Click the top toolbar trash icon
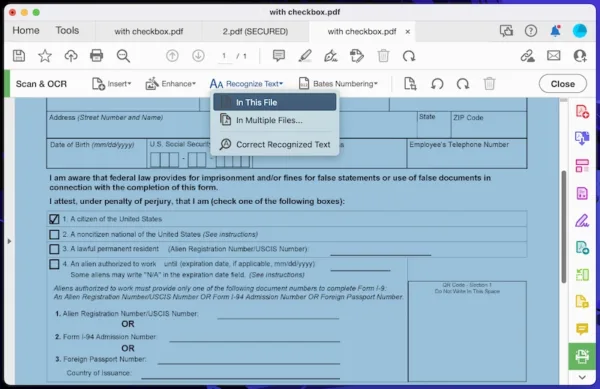 pos(383,56)
